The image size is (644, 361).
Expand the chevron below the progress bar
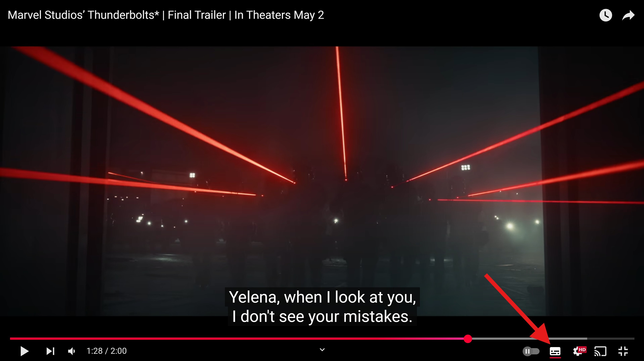click(322, 349)
